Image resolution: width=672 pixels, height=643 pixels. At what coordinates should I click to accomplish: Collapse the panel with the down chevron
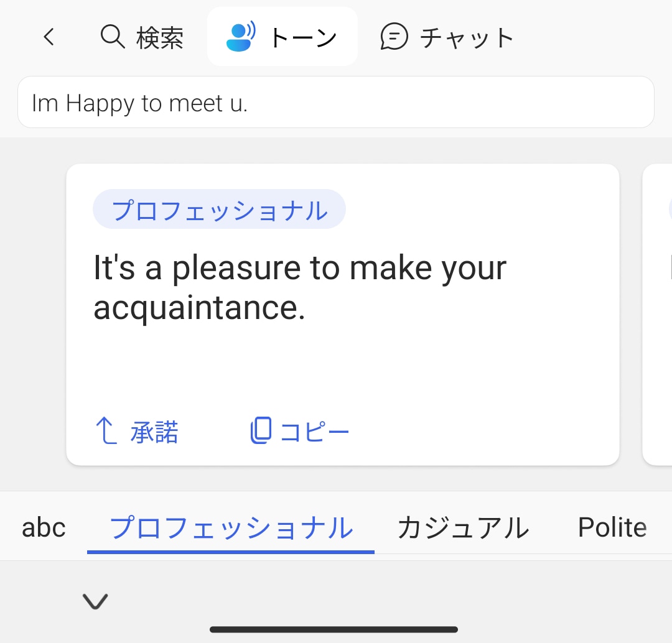pyautogui.click(x=95, y=601)
